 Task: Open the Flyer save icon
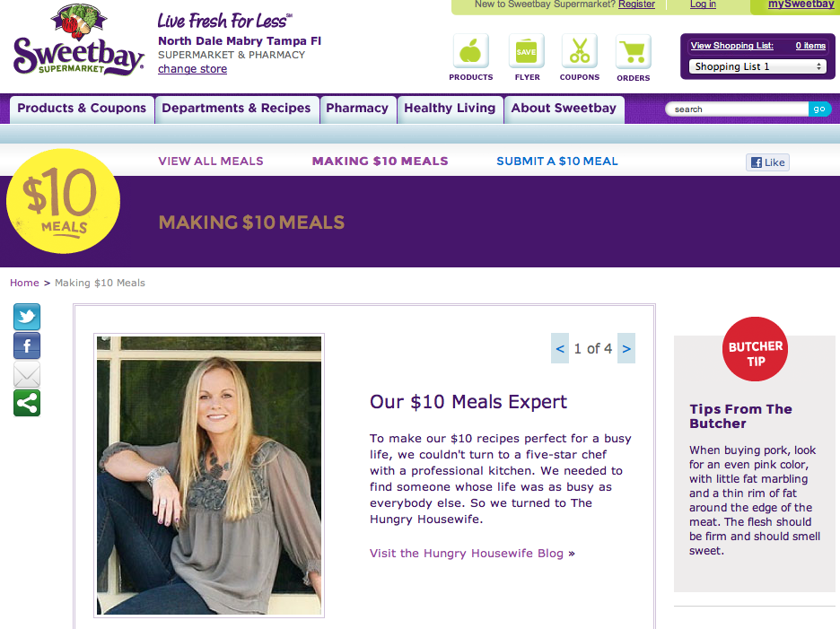pyautogui.click(x=527, y=51)
